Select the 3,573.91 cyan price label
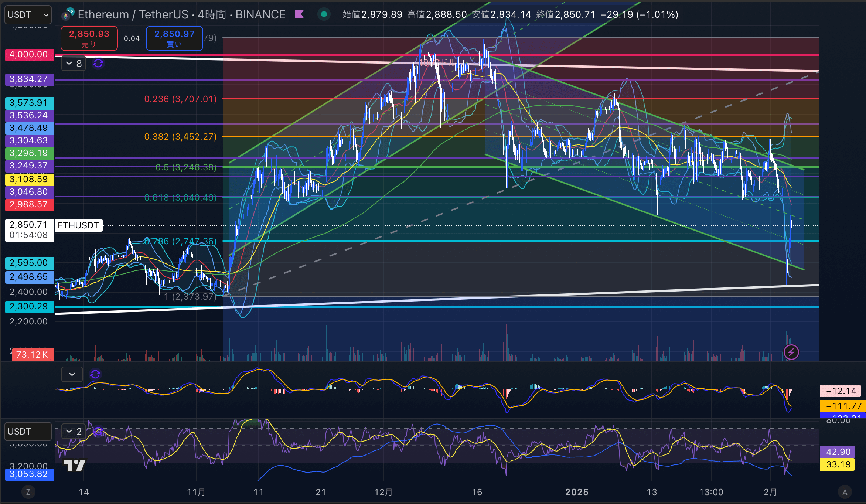Screen dimensions: 866x504 (x=29, y=103)
